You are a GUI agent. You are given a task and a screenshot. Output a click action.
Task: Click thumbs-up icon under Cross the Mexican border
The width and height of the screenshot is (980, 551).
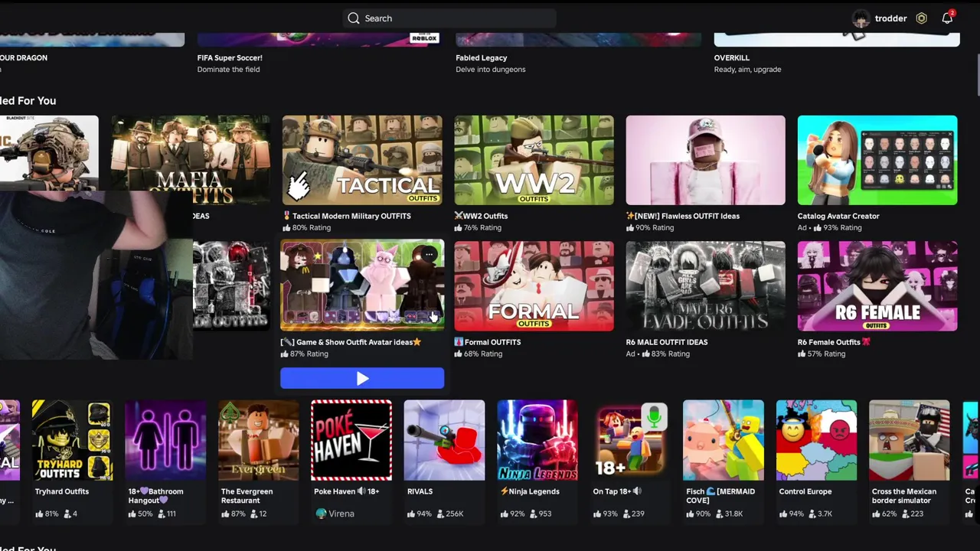pyautogui.click(x=876, y=514)
